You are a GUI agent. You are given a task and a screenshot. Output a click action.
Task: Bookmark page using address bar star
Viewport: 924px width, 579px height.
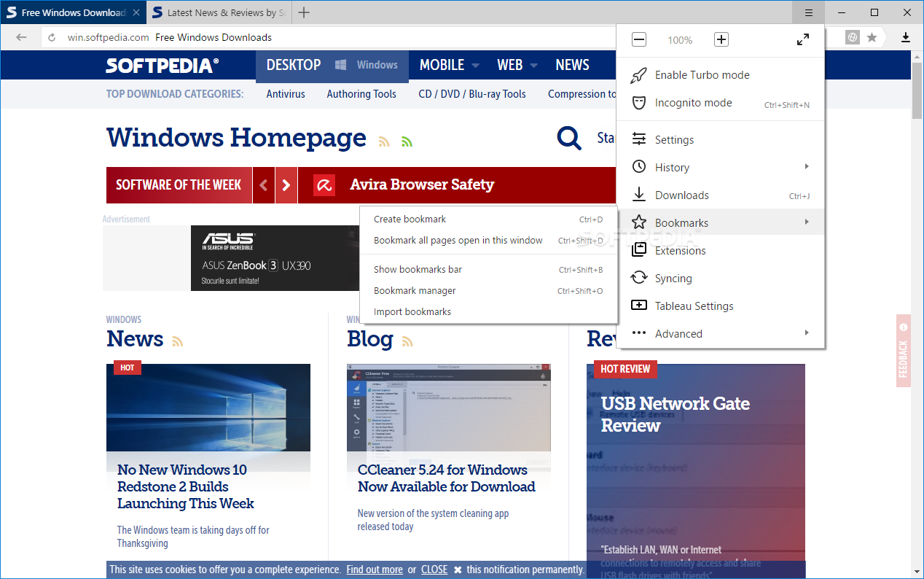click(872, 37)
